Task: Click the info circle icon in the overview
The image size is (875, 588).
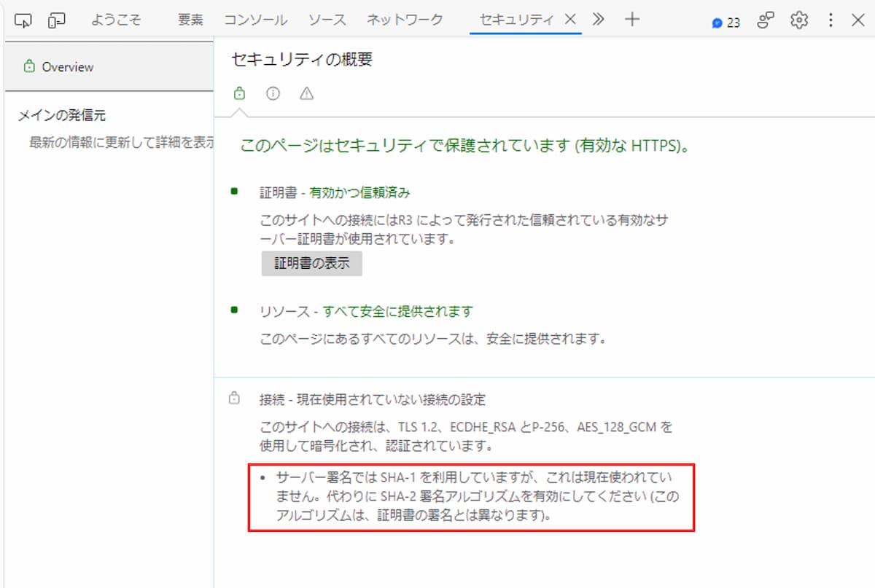Action: 273,93
